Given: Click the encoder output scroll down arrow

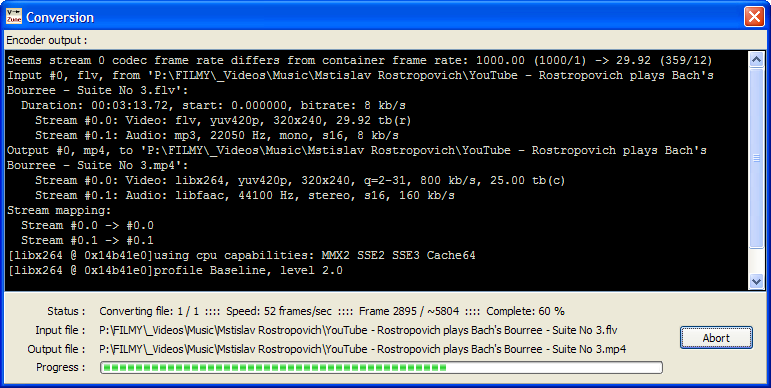Looking at the screenshot, I should (756, 281).
